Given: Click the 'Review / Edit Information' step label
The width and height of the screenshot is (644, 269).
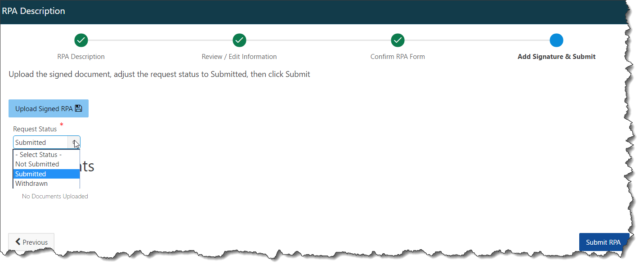Looking at the screenshot, I should click(239, 57).
